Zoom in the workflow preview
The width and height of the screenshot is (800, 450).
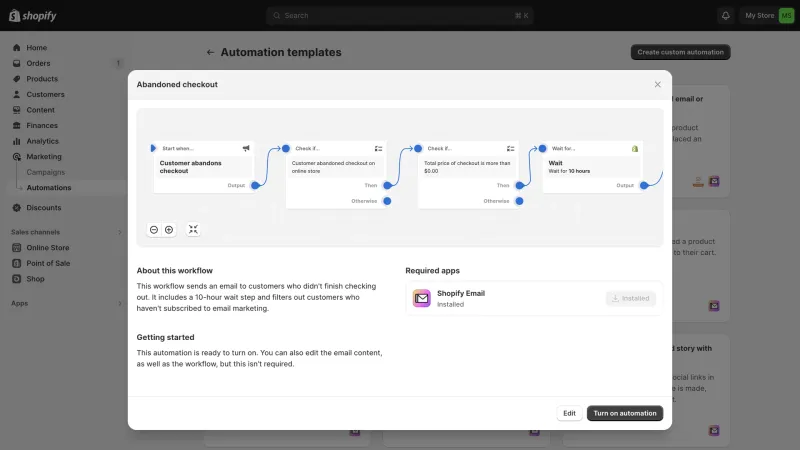(169, 230)
